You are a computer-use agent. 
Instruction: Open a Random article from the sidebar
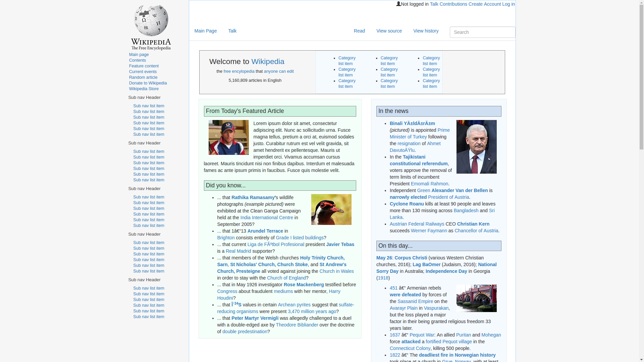pyautogui.click(x=143, y=77)
